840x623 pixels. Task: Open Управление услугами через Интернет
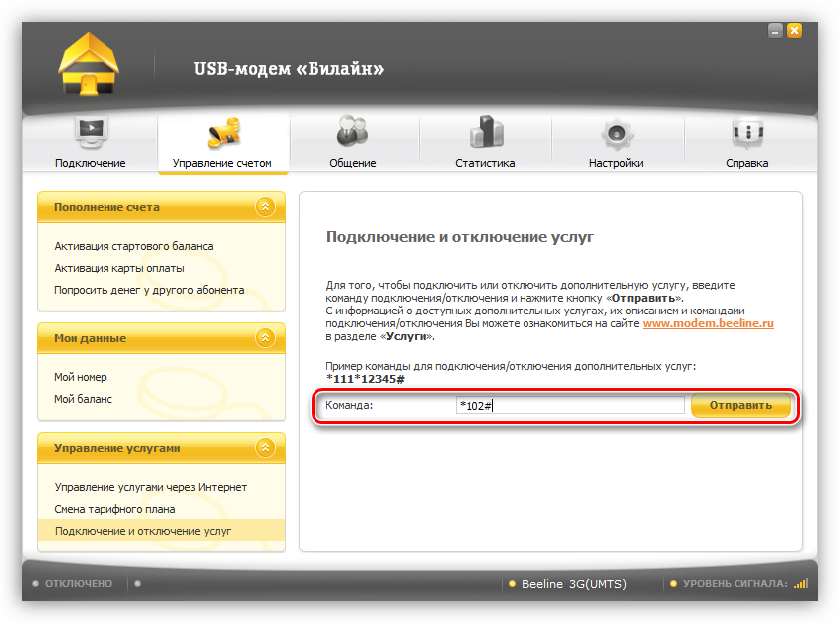click(150, 487)
